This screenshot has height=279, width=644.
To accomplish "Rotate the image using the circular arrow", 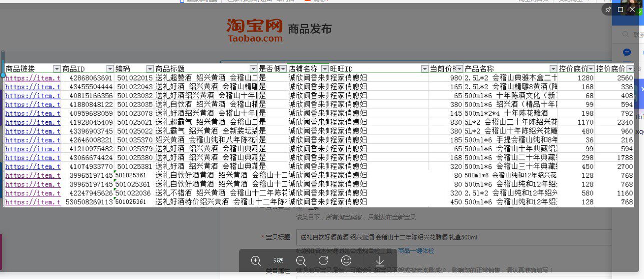I will 323,260.
